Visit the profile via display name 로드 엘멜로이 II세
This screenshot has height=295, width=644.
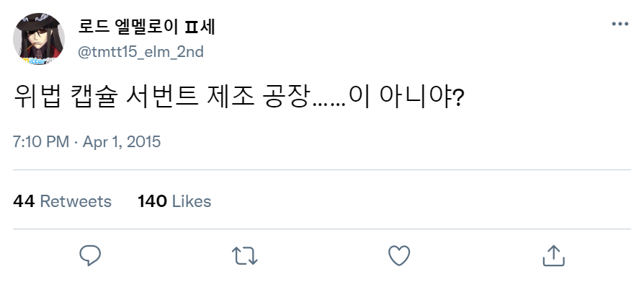pyautogui.click(x=147, y=27)
